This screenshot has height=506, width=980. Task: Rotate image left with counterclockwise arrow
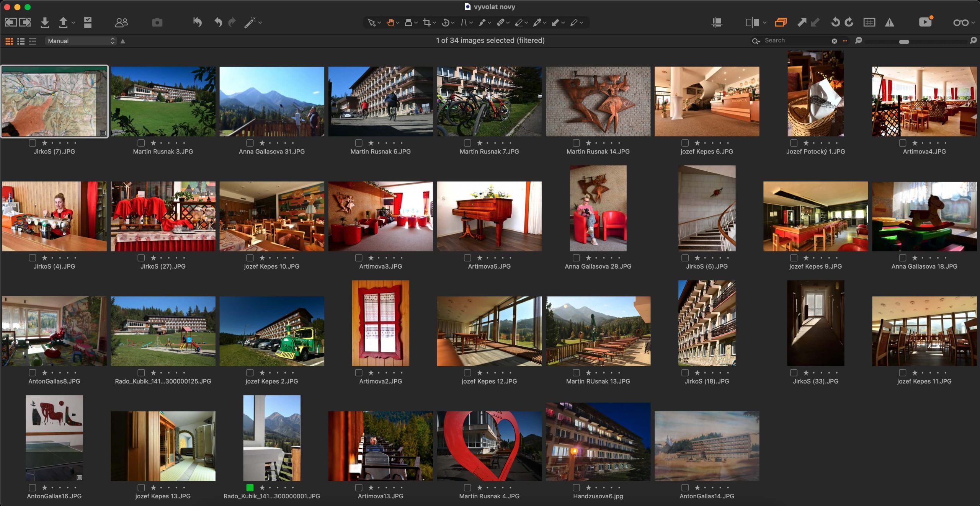pos(835,23)
